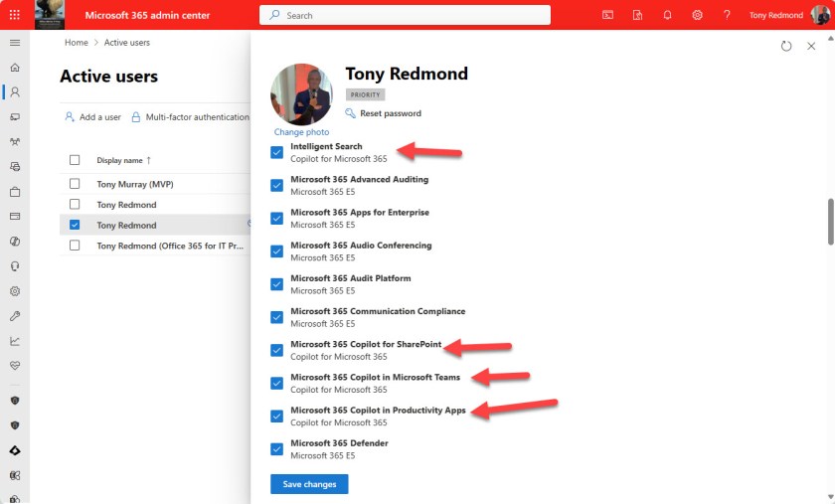Open notifications bell in header
The height and width of the screenshot is (504, 835).
click(x=667, y=15)
